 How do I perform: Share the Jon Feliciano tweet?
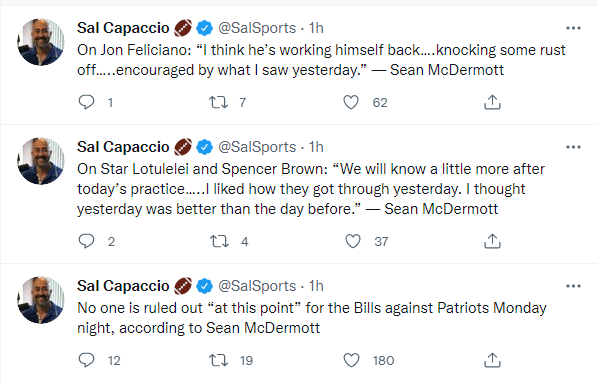[492, 102]
